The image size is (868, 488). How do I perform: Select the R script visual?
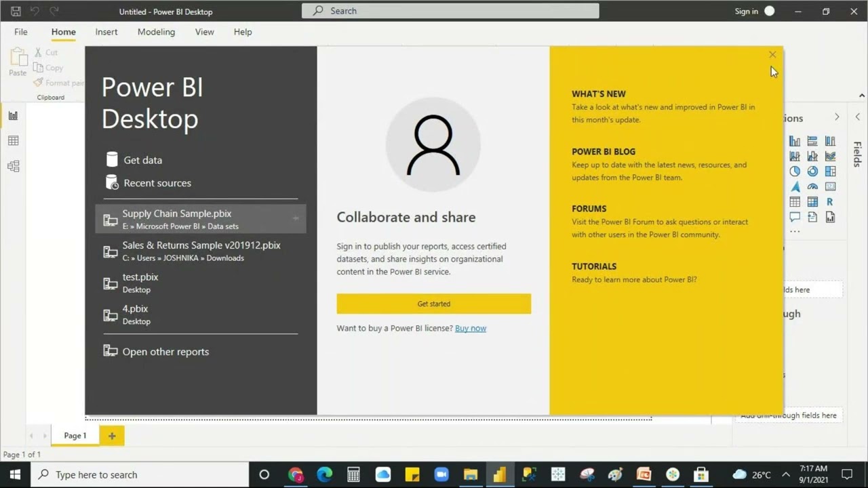pyautogui.click(x=830, y=202)
